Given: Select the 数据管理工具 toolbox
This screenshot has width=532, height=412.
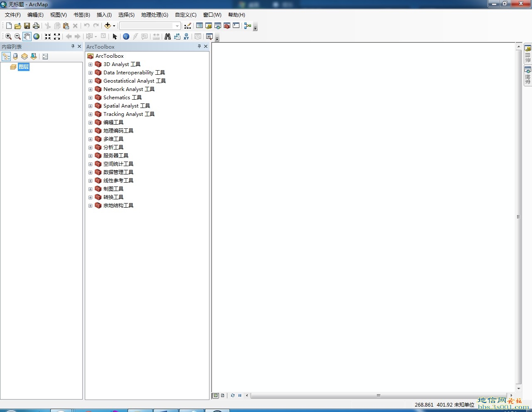Looking at the screenshot, I should (x=118, y=172).
